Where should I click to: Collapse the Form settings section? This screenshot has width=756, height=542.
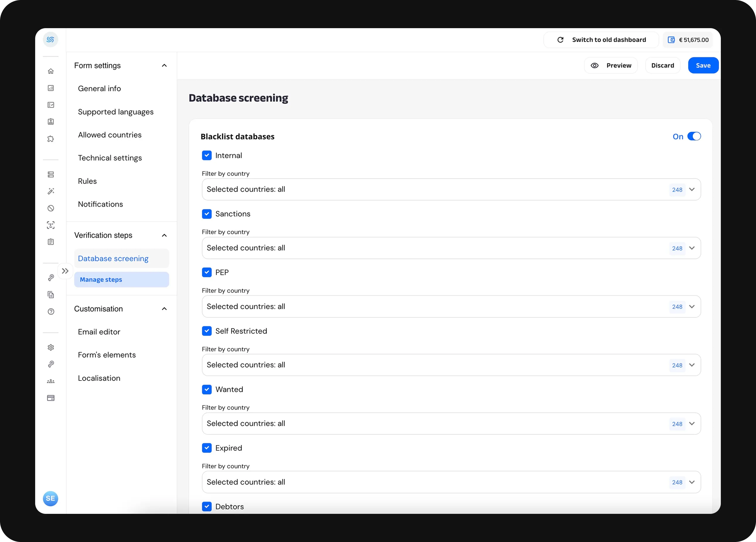click(164, 65)
